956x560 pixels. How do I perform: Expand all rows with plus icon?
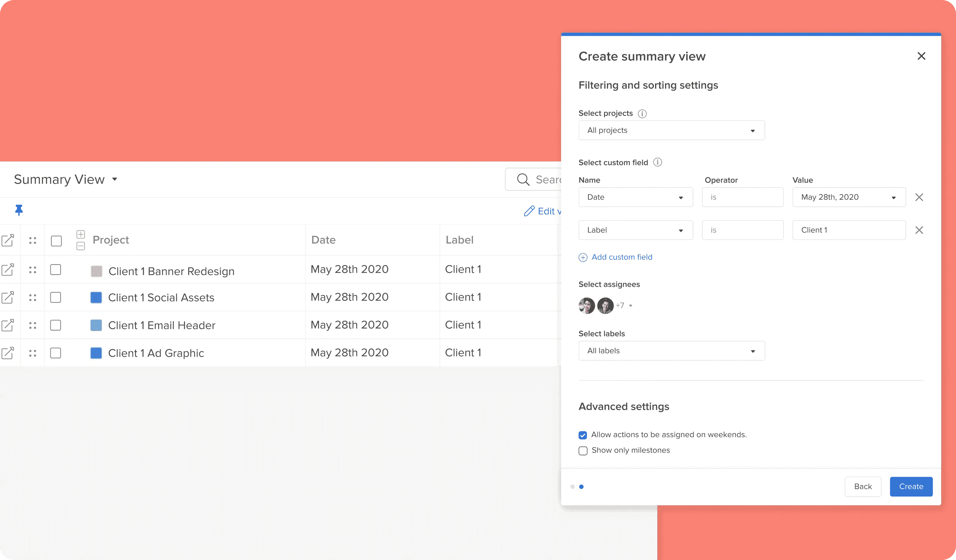click(x=80, y=234)
